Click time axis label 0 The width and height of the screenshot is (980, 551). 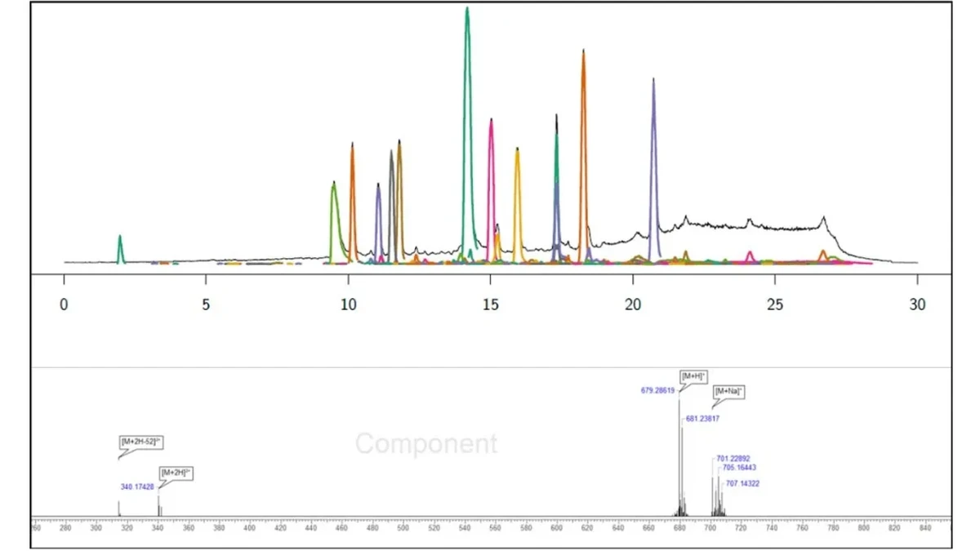(65, 304)
